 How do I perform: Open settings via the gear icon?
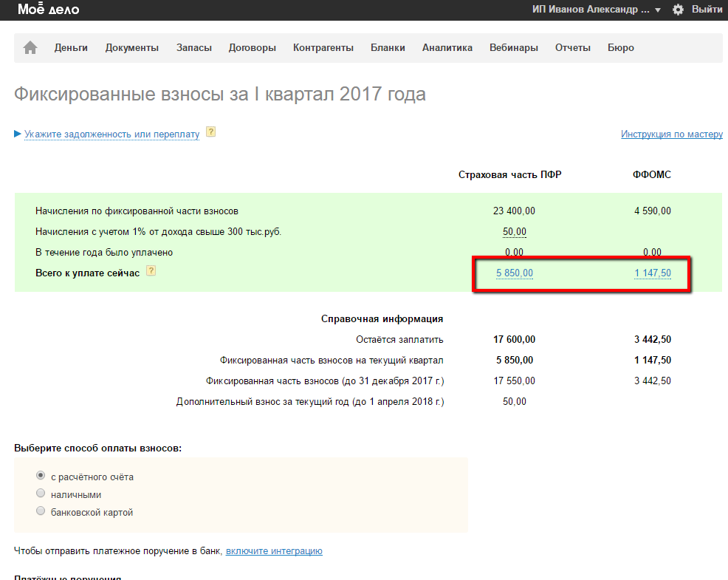(x=678, y=10)
